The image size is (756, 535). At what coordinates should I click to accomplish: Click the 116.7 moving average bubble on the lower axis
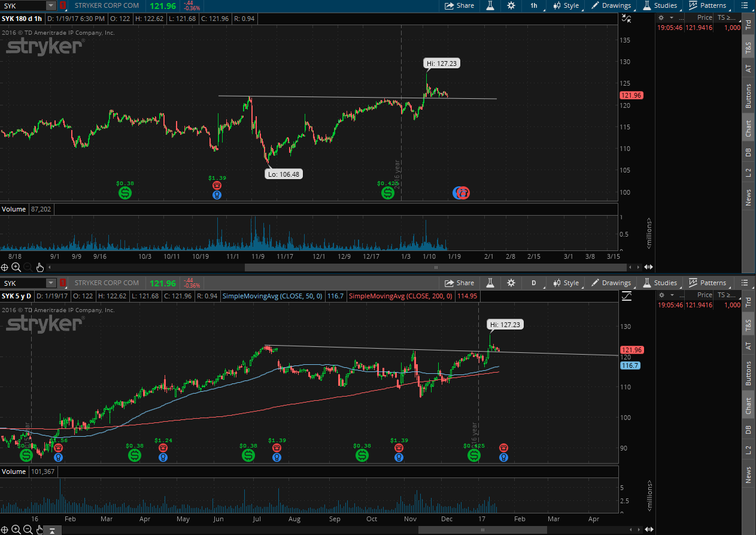click(x=630, y=365)
